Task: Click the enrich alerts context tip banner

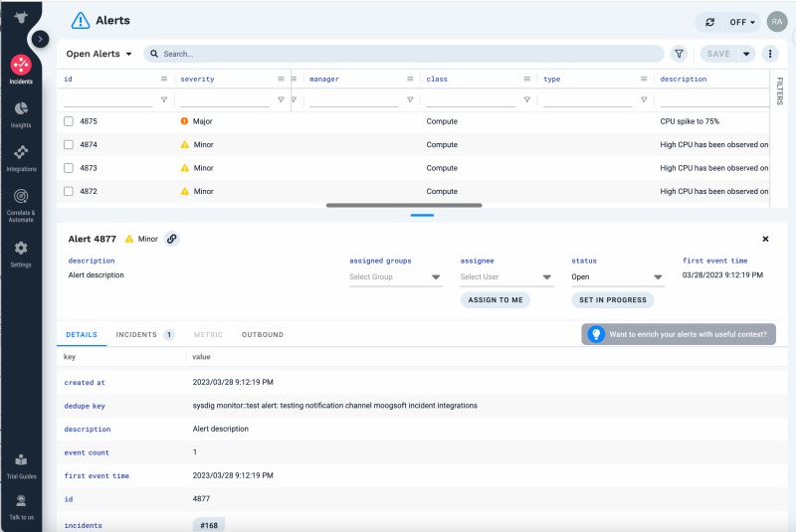Action: pos(679,334)
